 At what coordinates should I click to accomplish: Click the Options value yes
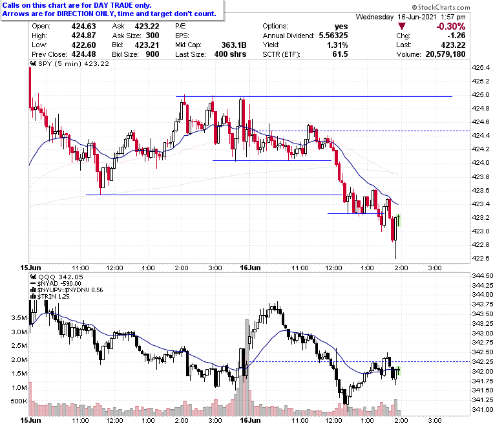(x=341, y=26)
